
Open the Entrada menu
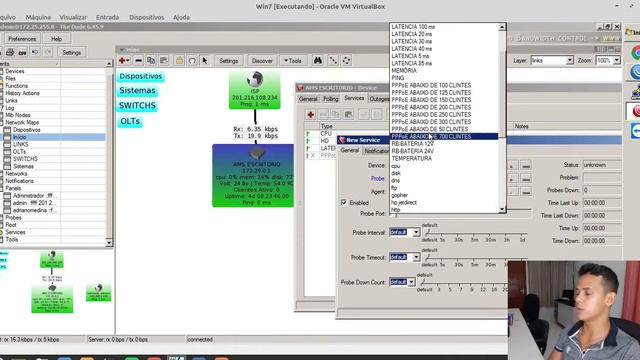click(x=107, y=17)
